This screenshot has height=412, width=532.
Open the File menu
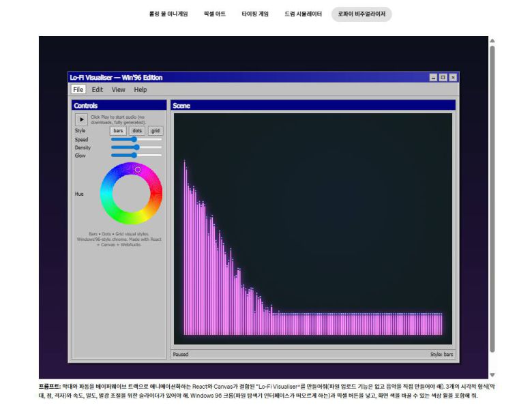click(x=78, y=89)
